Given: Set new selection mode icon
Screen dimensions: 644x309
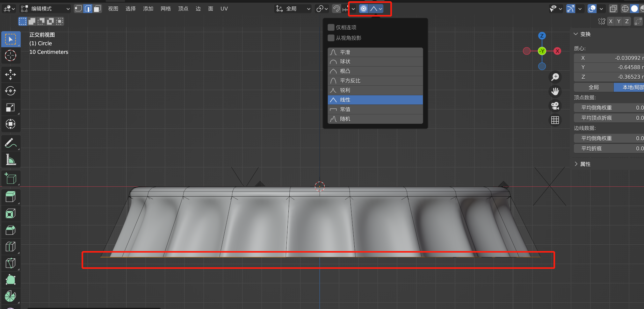Looking at the screenshot, I should [23, 21].
